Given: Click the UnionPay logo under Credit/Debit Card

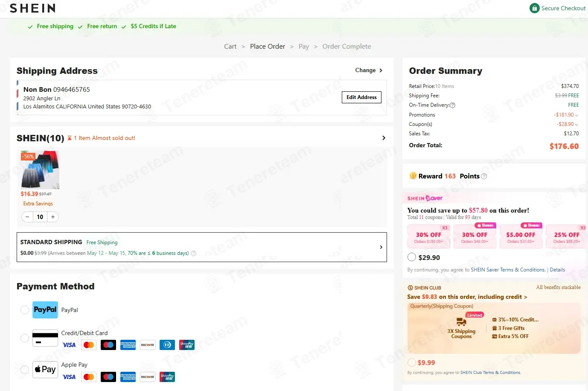Looking at the screenshot, I should pyautogui.click(x=187, y=345).
